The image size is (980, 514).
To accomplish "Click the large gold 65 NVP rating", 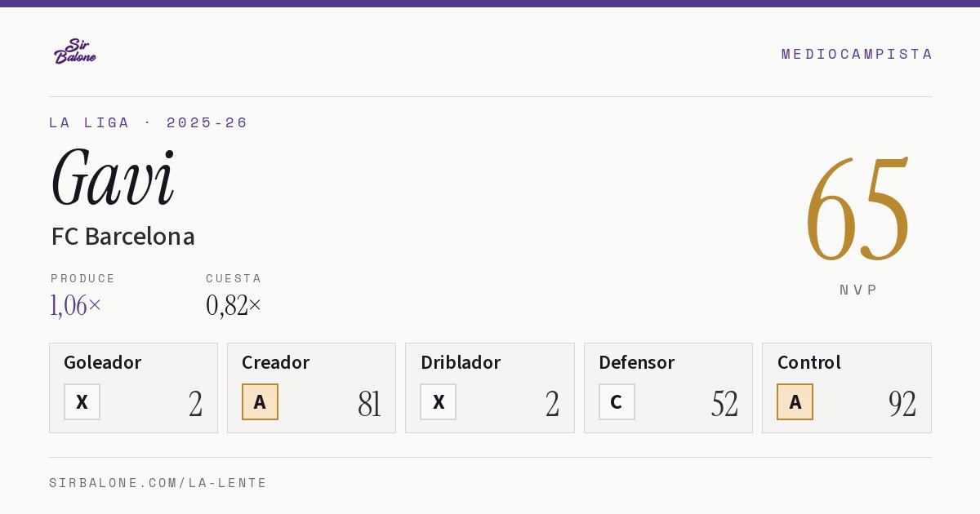I will click(x=857, y=210).
